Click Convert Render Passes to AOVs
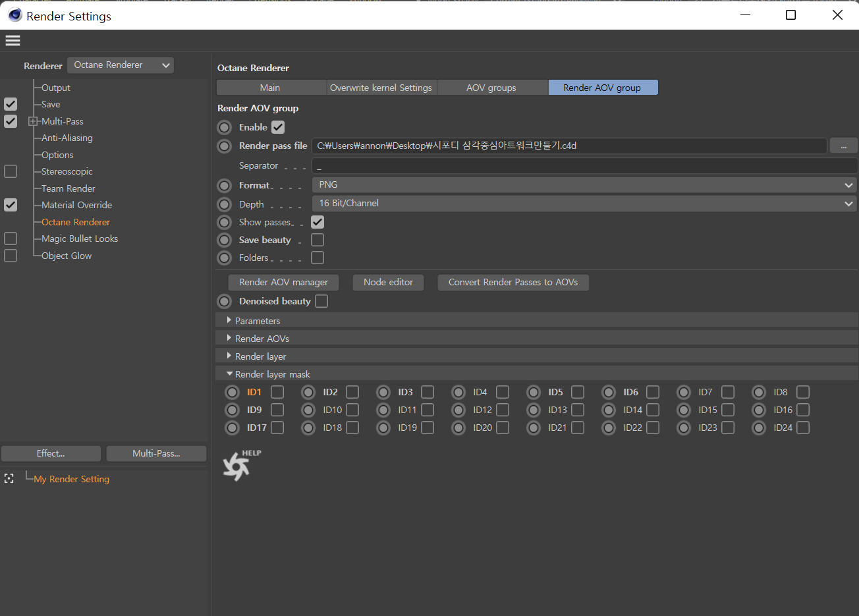 coord(513,283)
